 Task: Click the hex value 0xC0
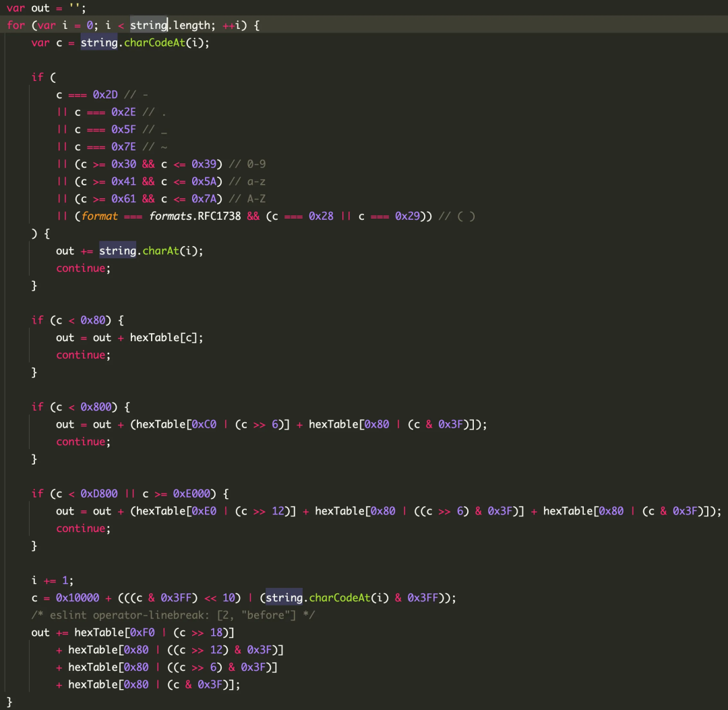204,424
